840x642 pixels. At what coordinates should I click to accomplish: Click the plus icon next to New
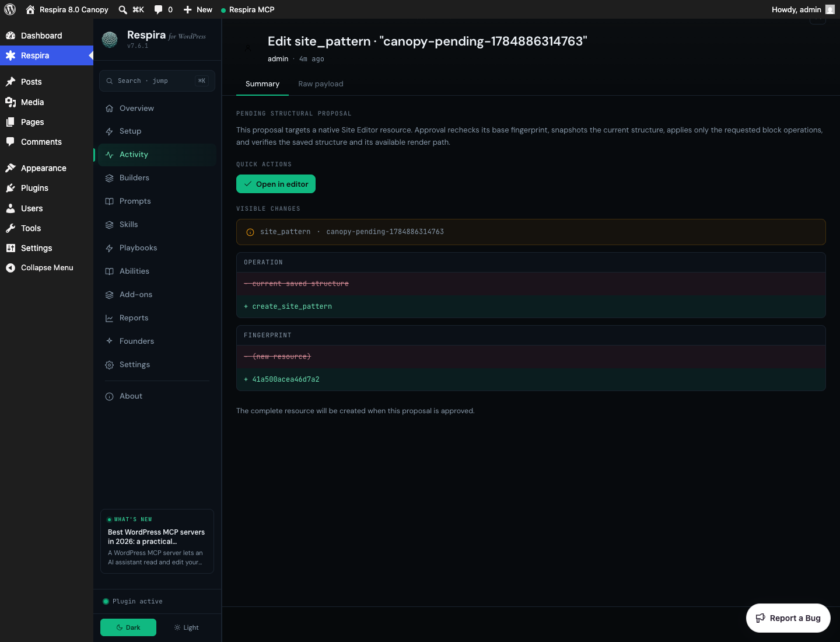[x=188, y=9]
